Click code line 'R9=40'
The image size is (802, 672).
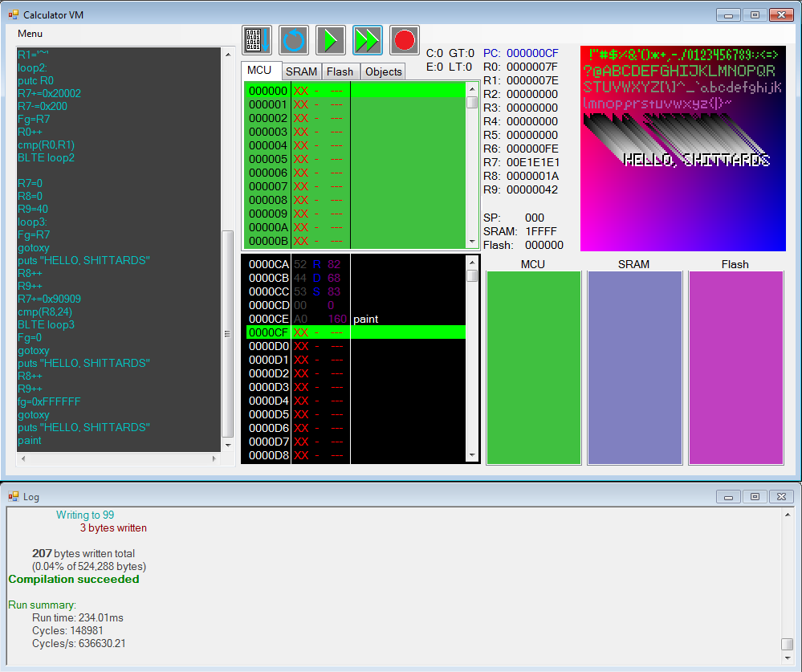[x=33, y=209]
